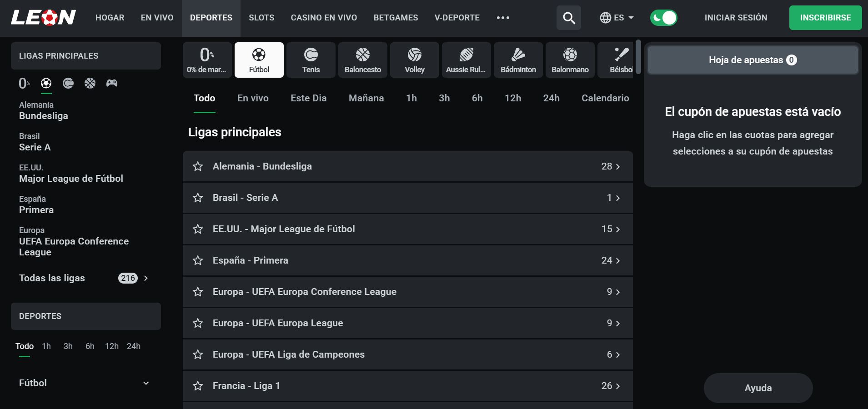
Task: Select the Volley sport tile
Action: point(415,60)
